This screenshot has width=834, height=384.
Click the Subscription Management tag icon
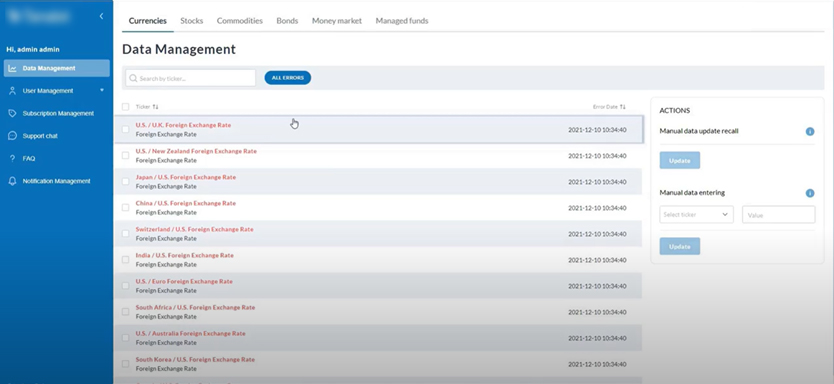tap(13, 113)
